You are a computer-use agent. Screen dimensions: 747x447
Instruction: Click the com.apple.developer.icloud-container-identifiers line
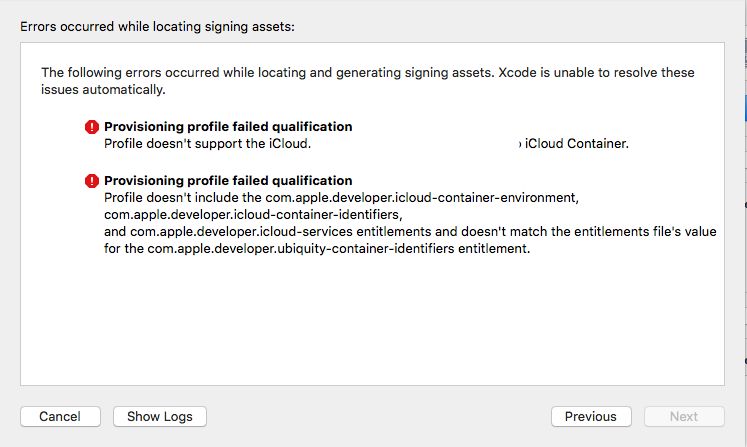[x=253, y=215]
